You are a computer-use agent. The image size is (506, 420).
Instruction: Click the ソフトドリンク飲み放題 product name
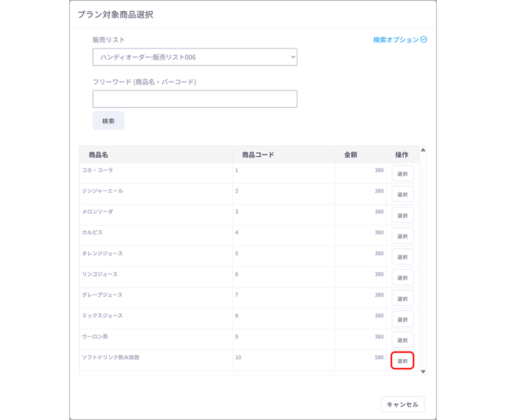pos(110,357)
